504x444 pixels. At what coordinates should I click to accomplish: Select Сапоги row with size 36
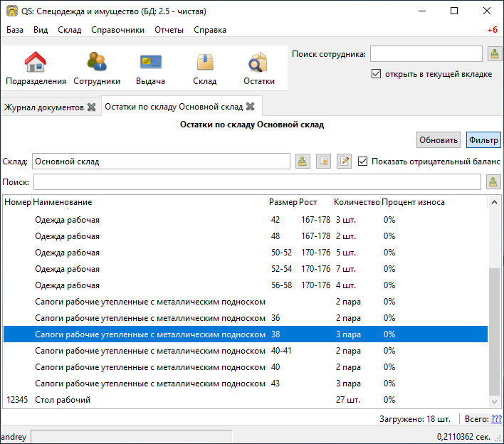click(246, 318)
